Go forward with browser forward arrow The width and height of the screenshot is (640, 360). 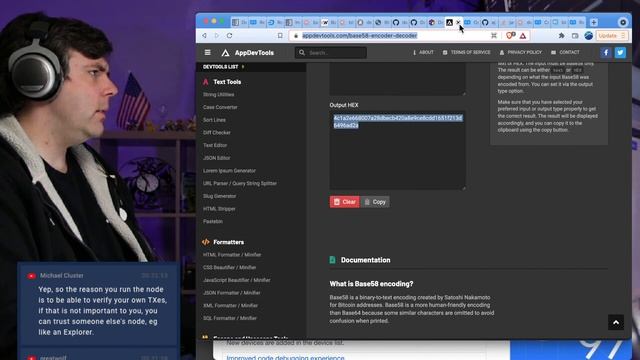click(x=216, y=36)
